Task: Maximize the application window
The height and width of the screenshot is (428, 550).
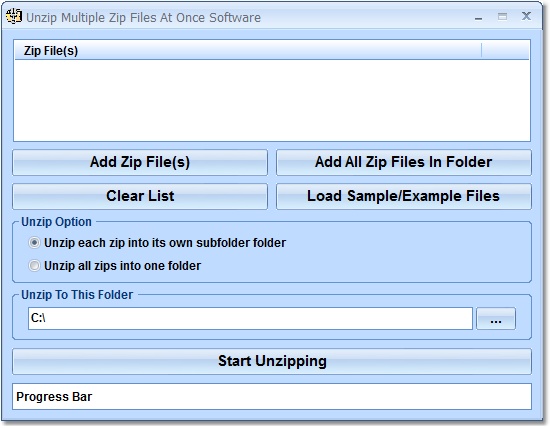Action: [502, 16]
